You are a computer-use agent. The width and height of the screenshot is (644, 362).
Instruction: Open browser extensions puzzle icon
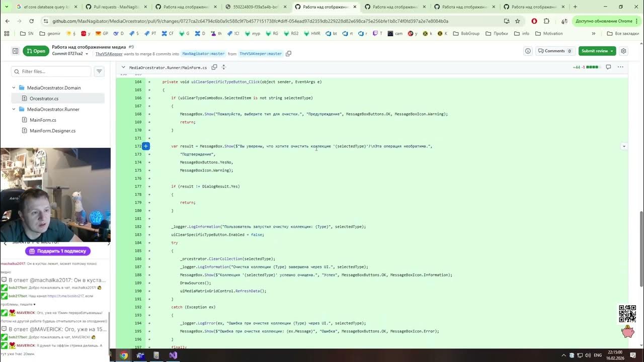coord(546,21)
